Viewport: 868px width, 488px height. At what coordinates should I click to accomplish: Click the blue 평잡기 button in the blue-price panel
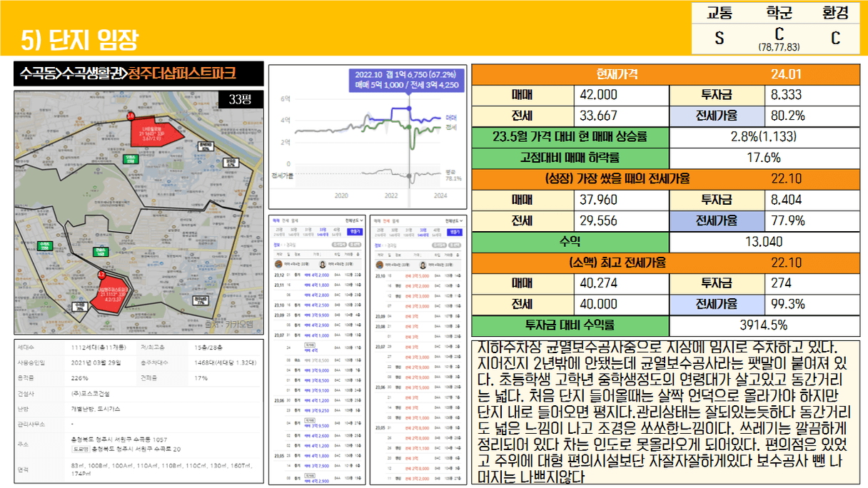[355, 231]
